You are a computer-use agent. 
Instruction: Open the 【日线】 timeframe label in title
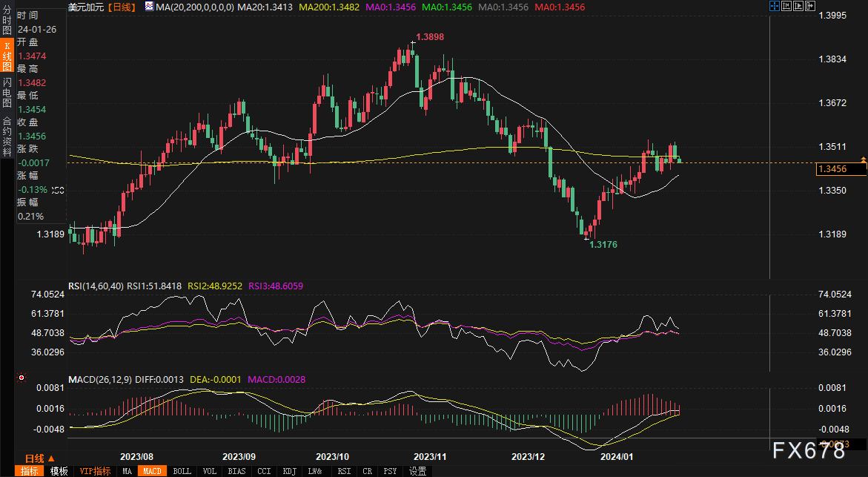tap(121, 7)
